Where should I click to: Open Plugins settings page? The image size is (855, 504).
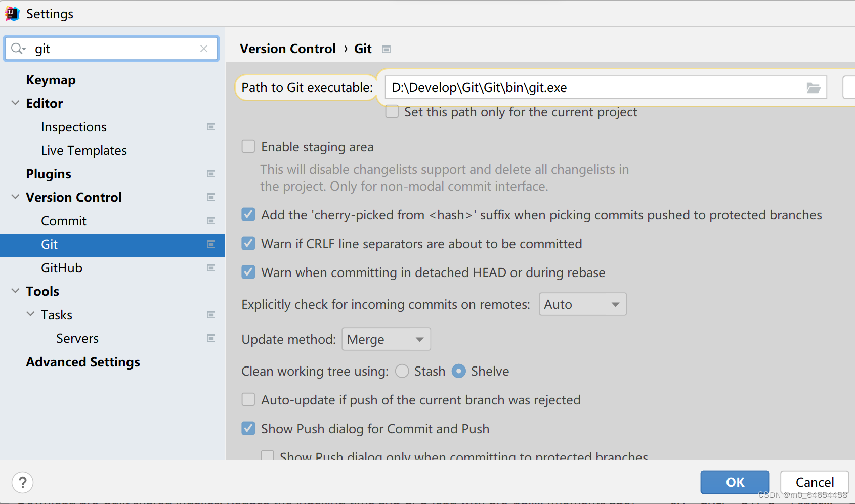click(49, 174)
